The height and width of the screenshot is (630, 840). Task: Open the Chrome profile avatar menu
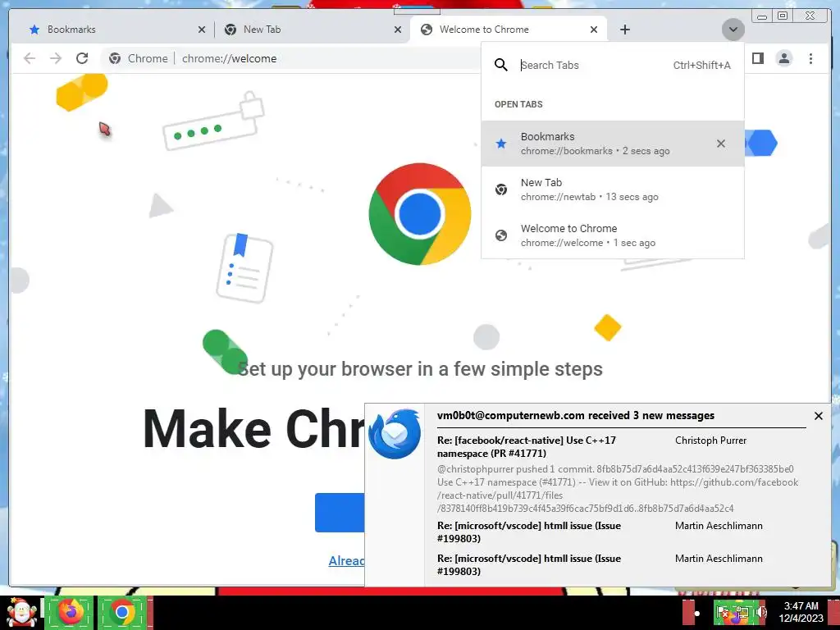[783, 58]
